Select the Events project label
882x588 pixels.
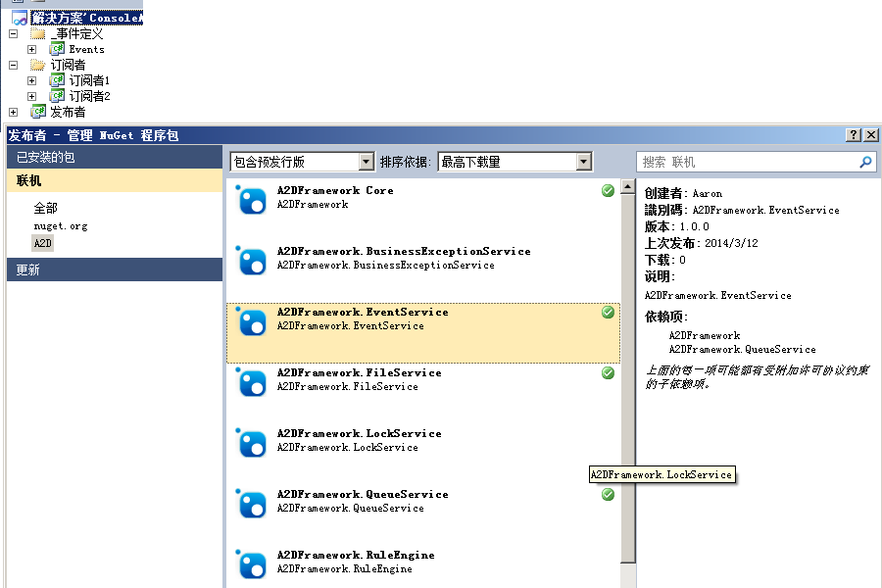[x=86, y=50]
